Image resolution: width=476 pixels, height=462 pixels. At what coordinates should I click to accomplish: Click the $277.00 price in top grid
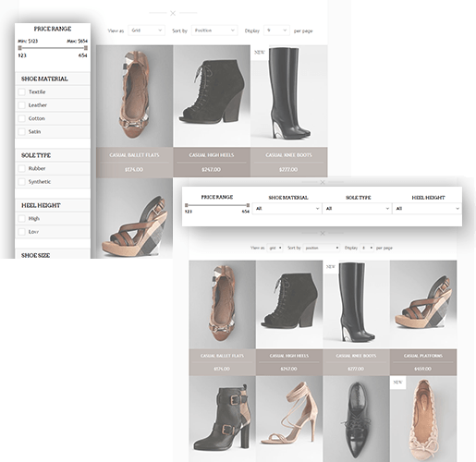click(x=288, y=169)
